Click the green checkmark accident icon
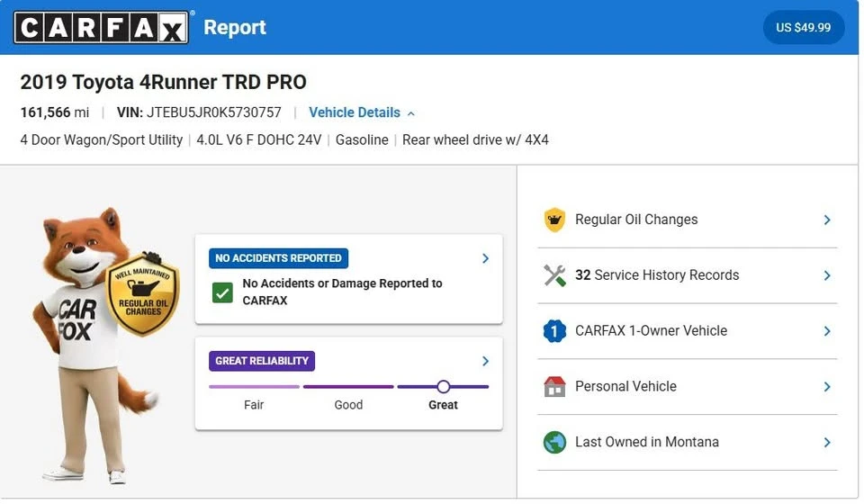Viewport: 864px width, 504px height. (x=222, y=292)
